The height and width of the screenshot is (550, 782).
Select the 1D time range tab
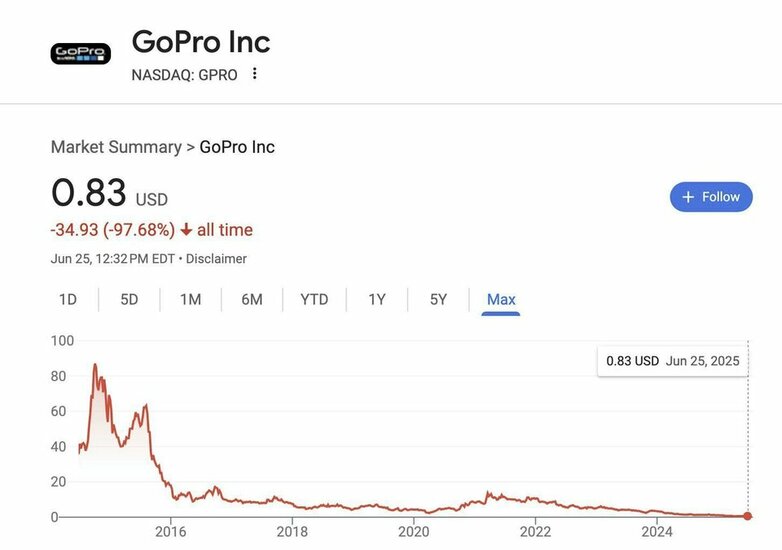click(x=68, y=299)
